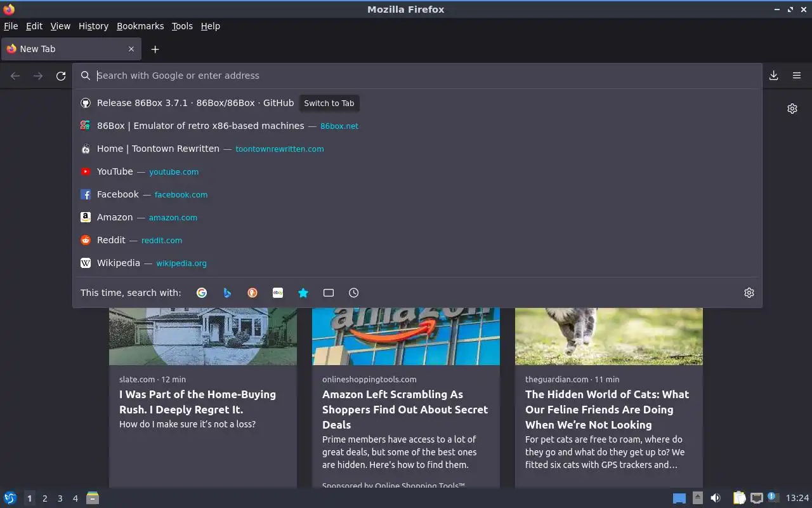The height and width of the screenshot is (508, 812).
Task: Click the removable media eject tray icon
Action: click(x=698, y=498)
